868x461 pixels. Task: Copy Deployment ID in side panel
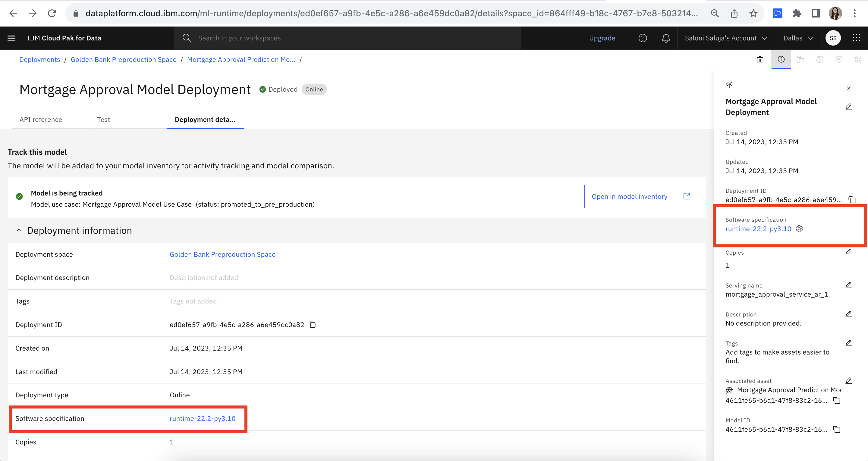click(x=852, y=200)
